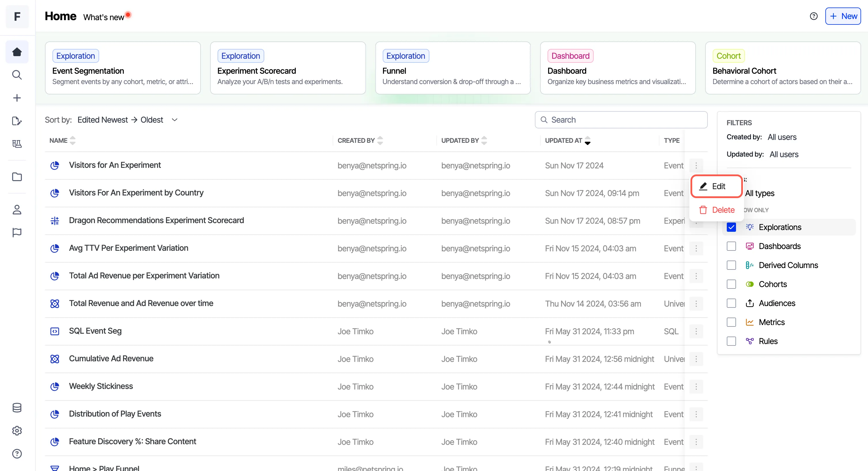Open the help icon at the sidebar bottom

17,453
